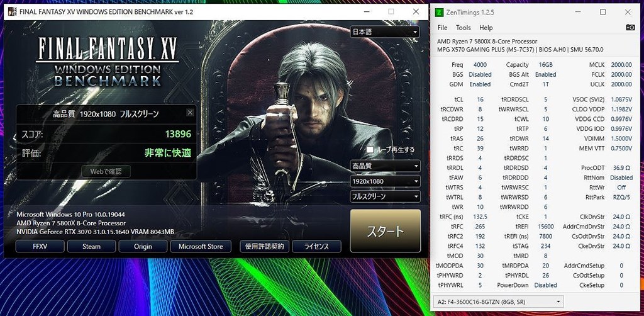Click the FCLK value 2000.00

click(x=621, y=74)
